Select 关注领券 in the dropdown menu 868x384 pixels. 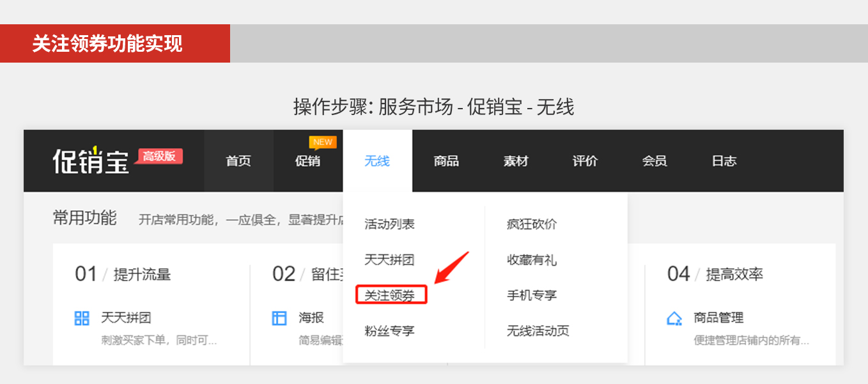pos(391,295)
